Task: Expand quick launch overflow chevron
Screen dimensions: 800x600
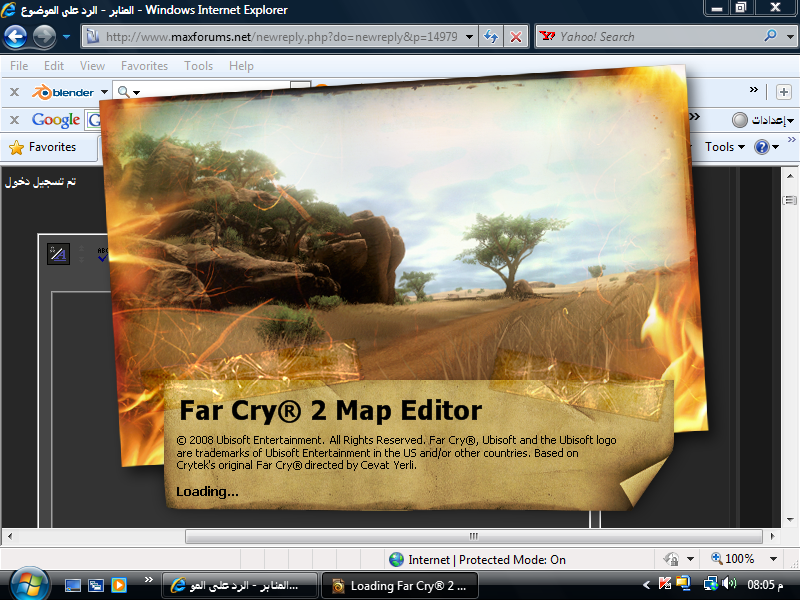Action: tap(148, 580)
